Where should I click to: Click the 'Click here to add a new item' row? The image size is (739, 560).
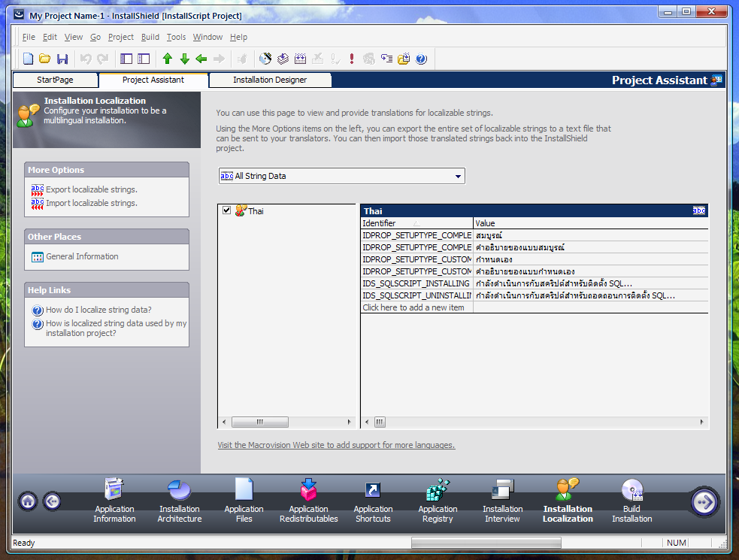point(413,307)
